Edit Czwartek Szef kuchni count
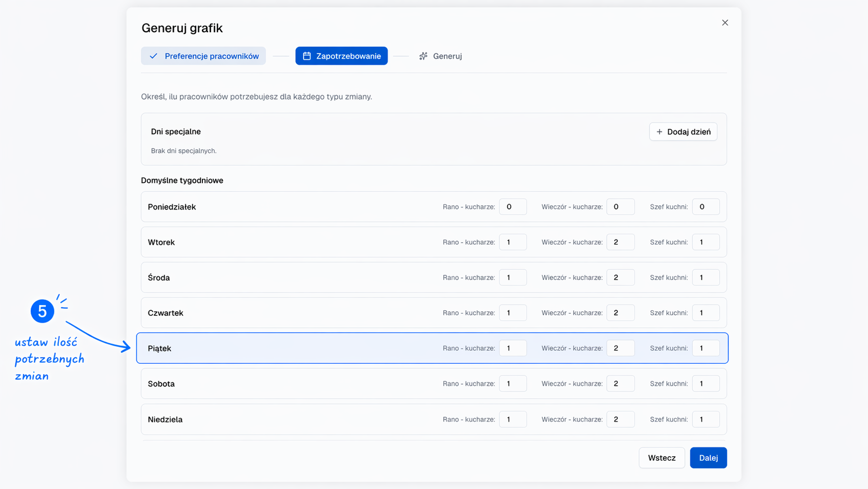868x489 pixels. tap(706, 313)
